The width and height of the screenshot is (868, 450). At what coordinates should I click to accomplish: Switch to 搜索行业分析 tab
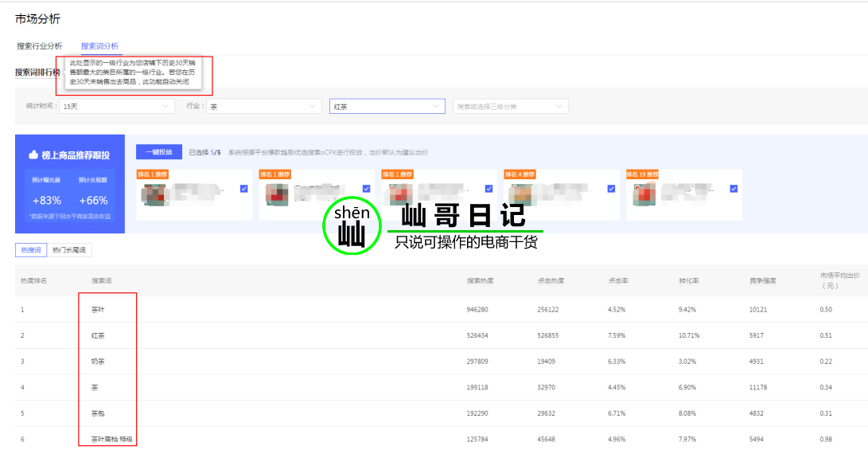pos(39,46)
